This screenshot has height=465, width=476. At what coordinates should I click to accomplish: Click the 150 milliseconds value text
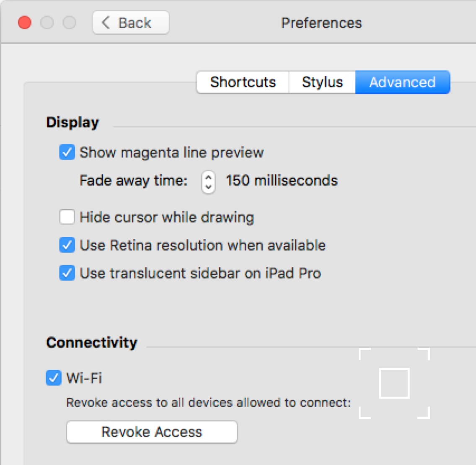(x=282, y=180)
